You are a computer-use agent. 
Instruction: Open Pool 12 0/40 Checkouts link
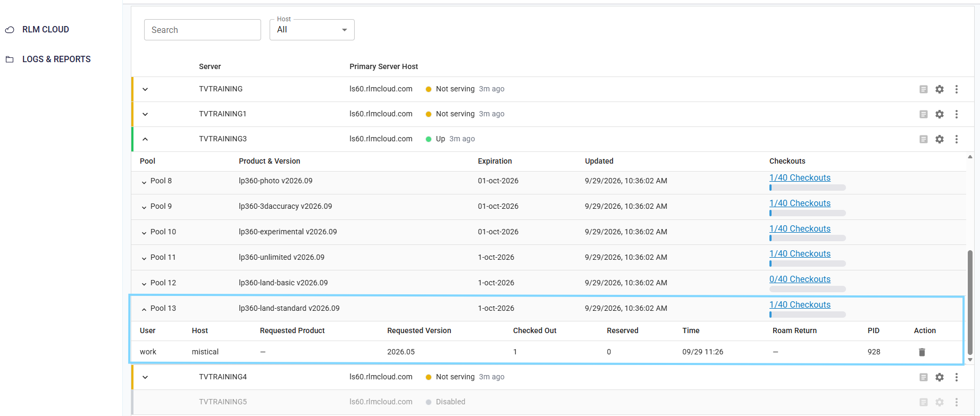click(x=800, y=279)
